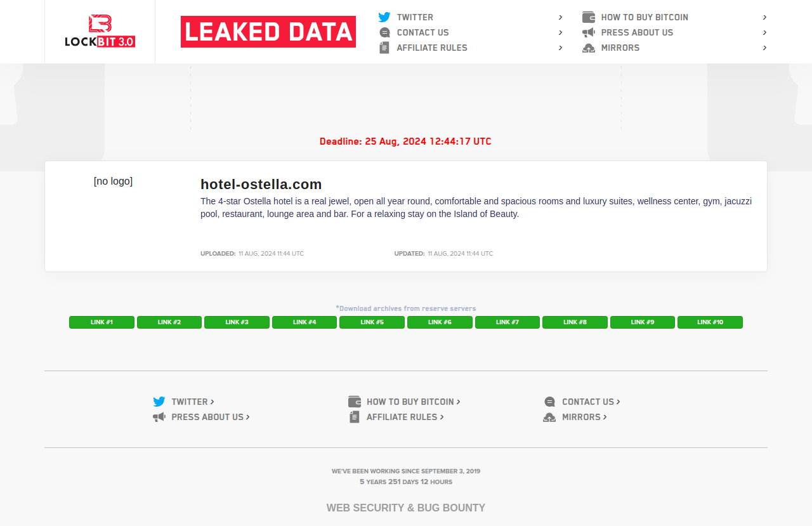Click the Mirrors cloud icon in header
The width and height of the screenshot is (812, 526).
click(589, 48)
